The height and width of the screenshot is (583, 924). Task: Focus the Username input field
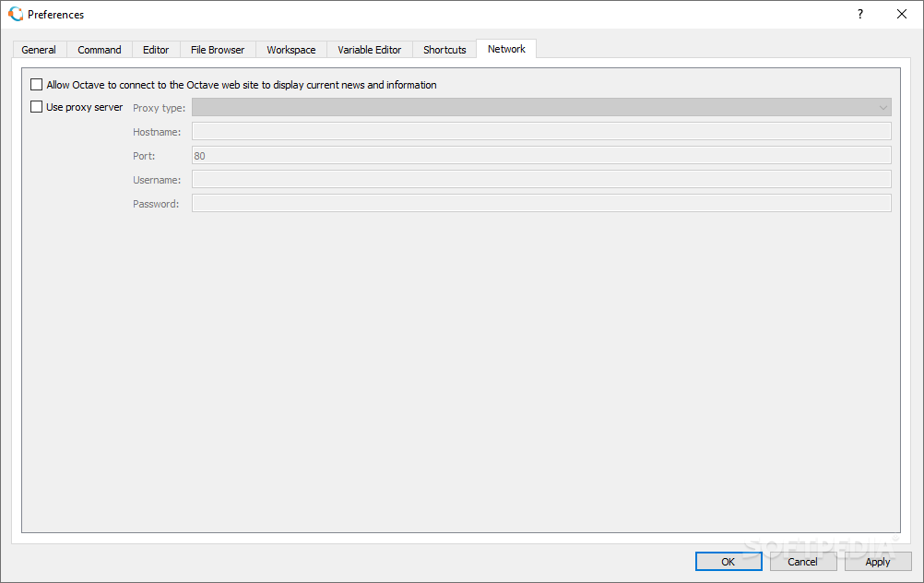point(541,179)
